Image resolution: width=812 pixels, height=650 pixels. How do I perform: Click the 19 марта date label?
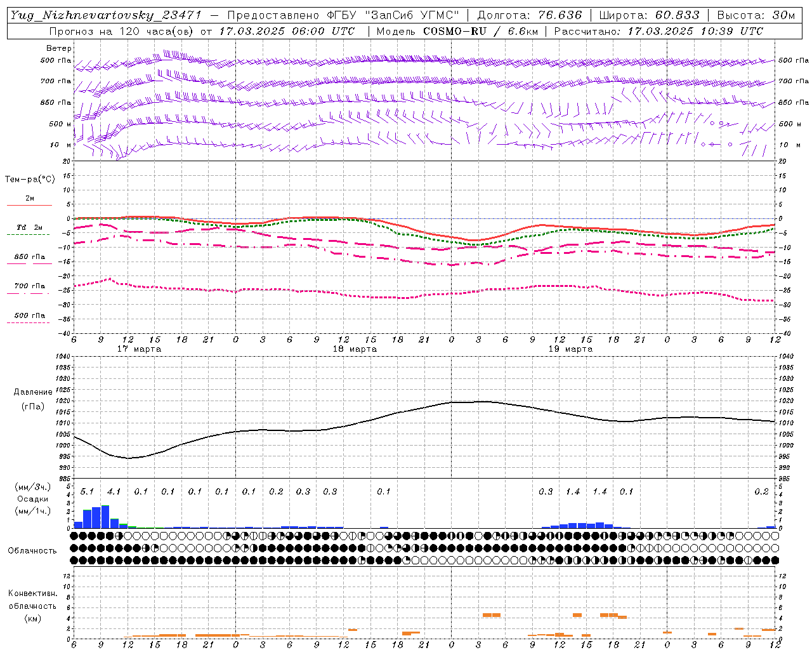click(x=570, y=349)
